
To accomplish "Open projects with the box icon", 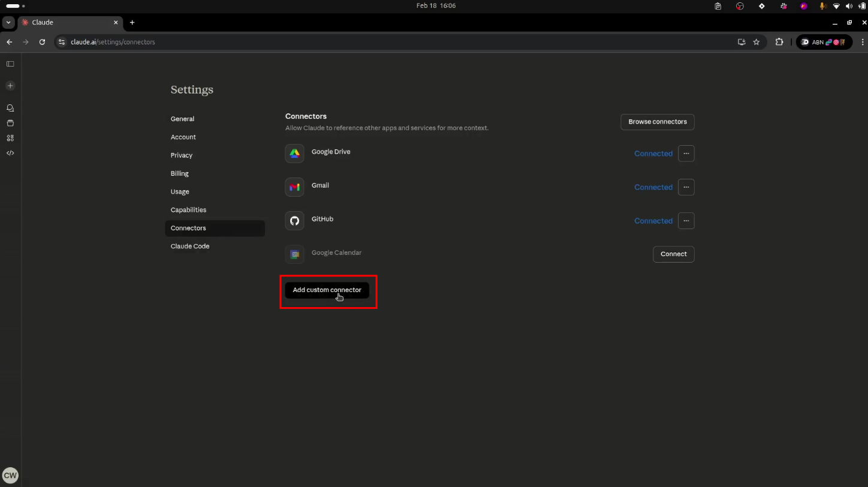I will coord(10,123).
